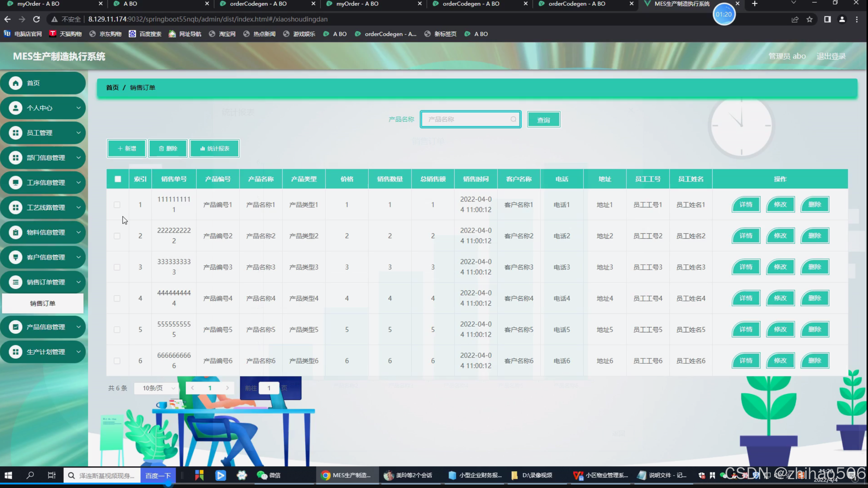The image size is (868, 488).
Task: Switch to the first myOrder browser tab
Action: 38,4
